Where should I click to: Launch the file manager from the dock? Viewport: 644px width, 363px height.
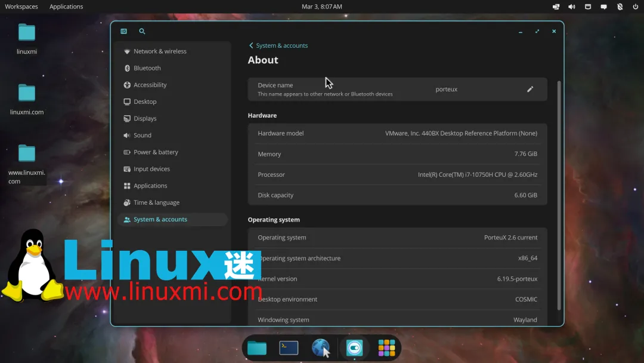click(256, 348)
